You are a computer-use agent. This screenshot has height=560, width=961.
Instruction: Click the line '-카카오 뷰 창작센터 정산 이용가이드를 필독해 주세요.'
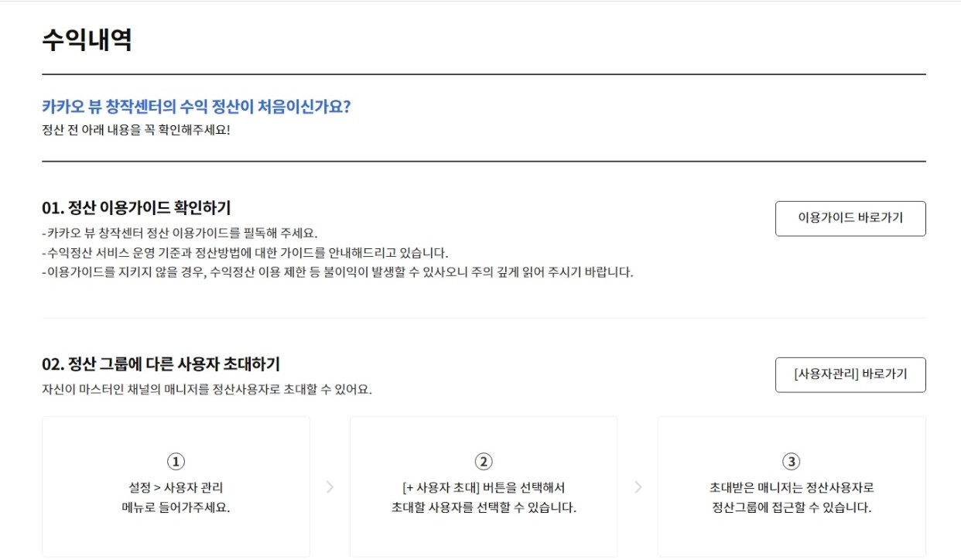[180, 233]
